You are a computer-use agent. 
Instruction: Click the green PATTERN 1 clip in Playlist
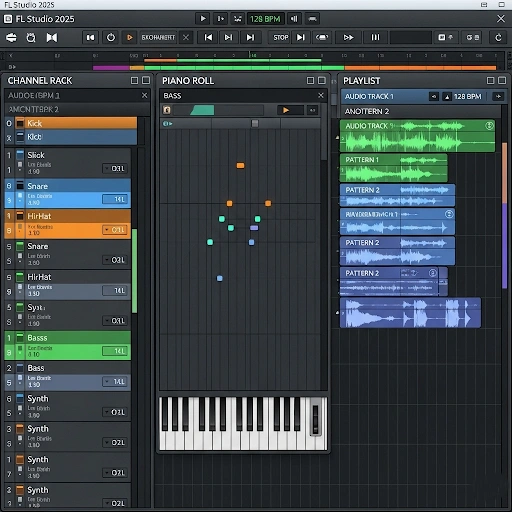click(x=394, y=168)
